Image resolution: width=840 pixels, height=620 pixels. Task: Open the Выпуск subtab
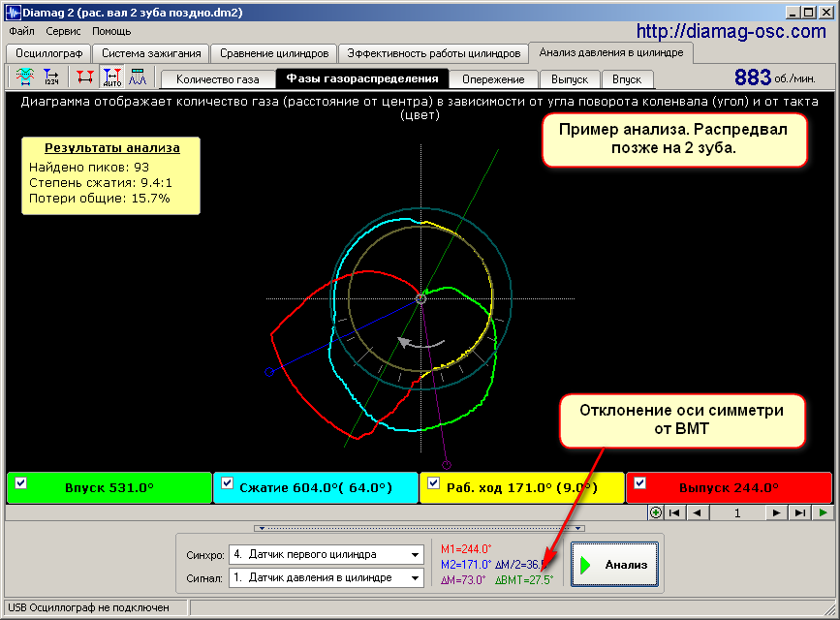pyautogui.click(x=570, y=79)
